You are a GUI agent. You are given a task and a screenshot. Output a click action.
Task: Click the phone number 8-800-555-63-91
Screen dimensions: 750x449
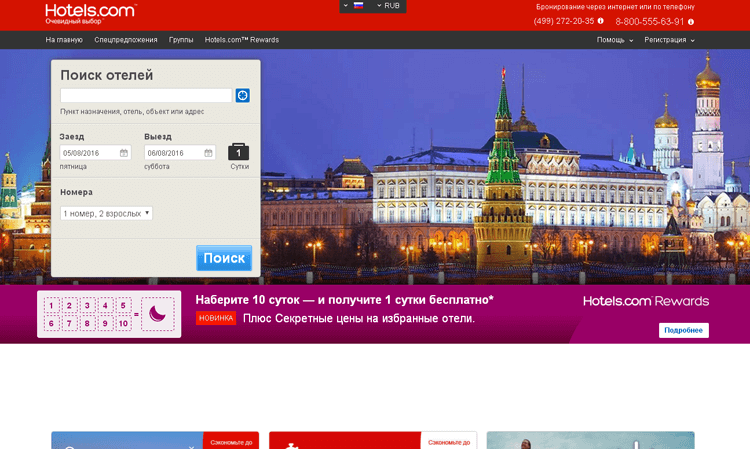[x=650, y=22]
